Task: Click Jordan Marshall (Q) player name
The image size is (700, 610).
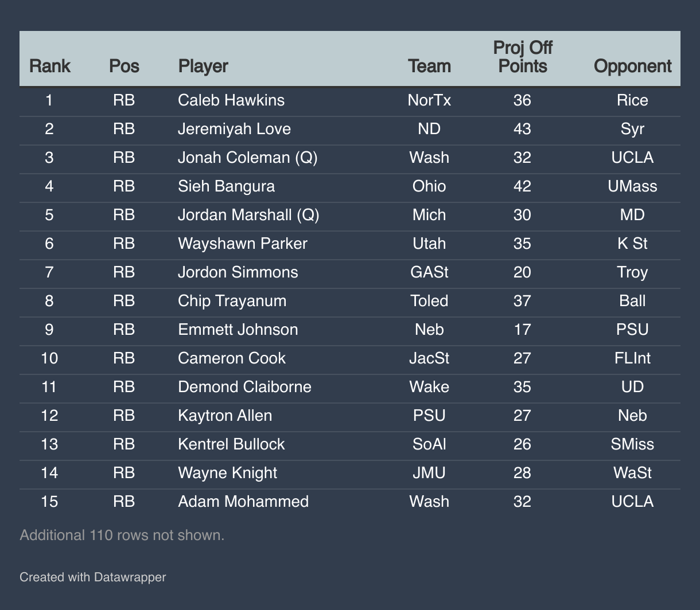Action: [248, 215]
